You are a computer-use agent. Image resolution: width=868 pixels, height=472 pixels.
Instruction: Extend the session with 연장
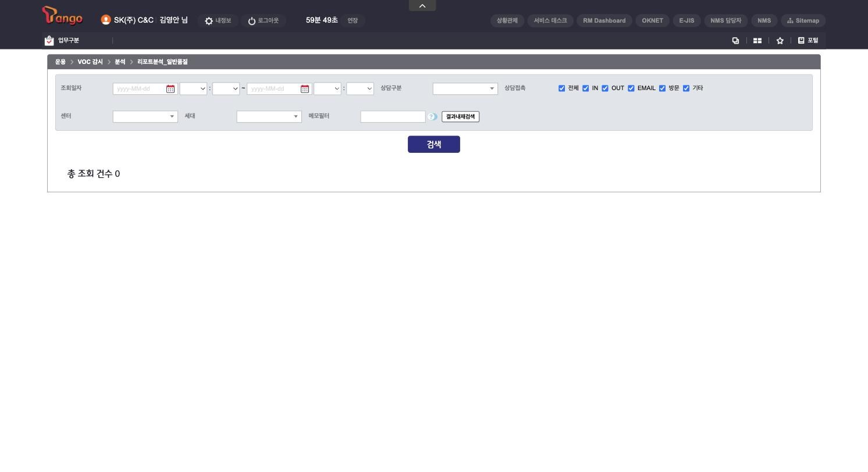point(353,20)
